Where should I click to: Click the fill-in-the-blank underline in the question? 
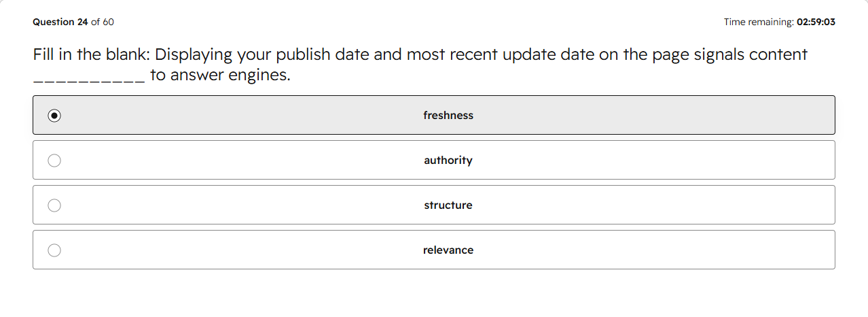(89, 81)
